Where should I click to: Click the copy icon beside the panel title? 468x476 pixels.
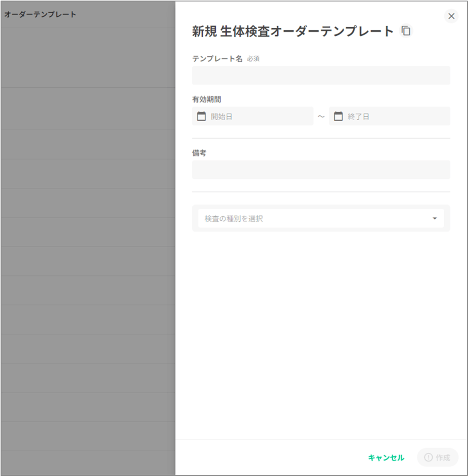[x=406, y=31]
